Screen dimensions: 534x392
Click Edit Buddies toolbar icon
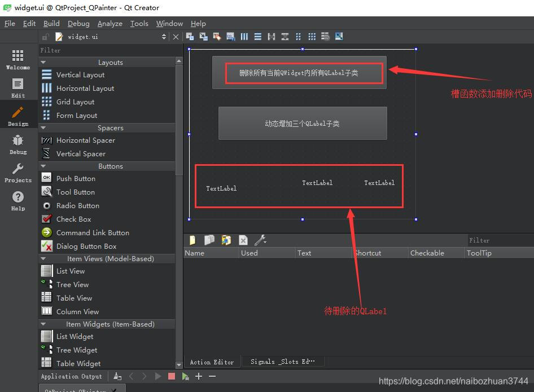point(217,37)
